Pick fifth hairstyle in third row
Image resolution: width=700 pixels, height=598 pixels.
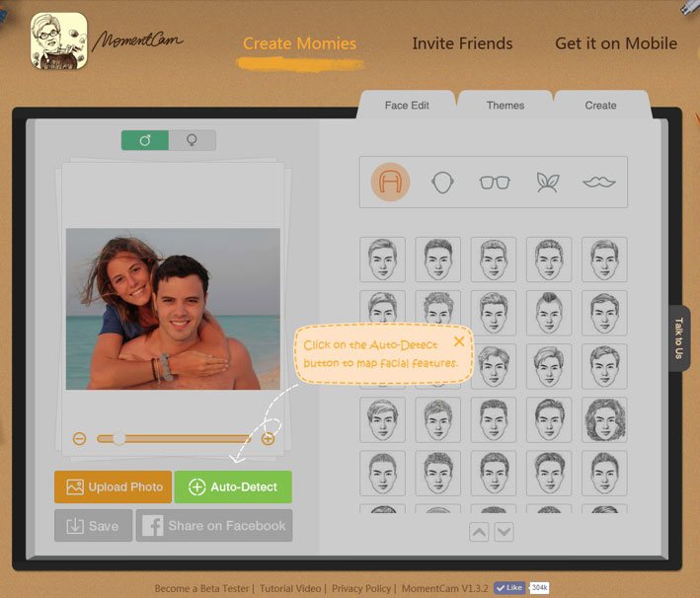604,366
